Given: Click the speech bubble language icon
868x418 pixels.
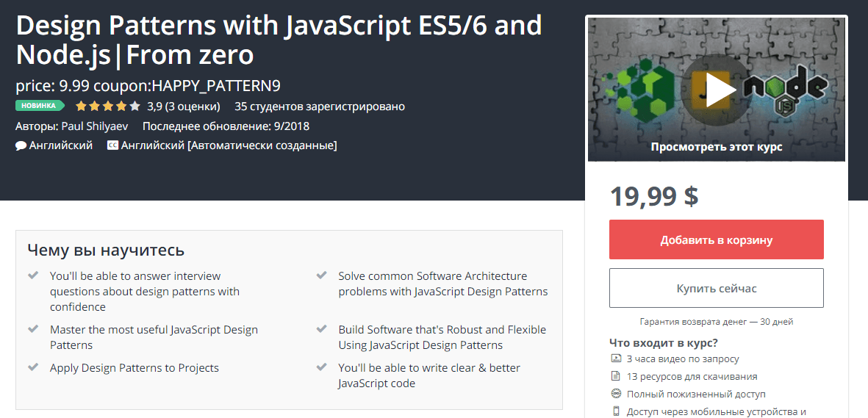Looking at the screenshot, I should pos(21,146).
